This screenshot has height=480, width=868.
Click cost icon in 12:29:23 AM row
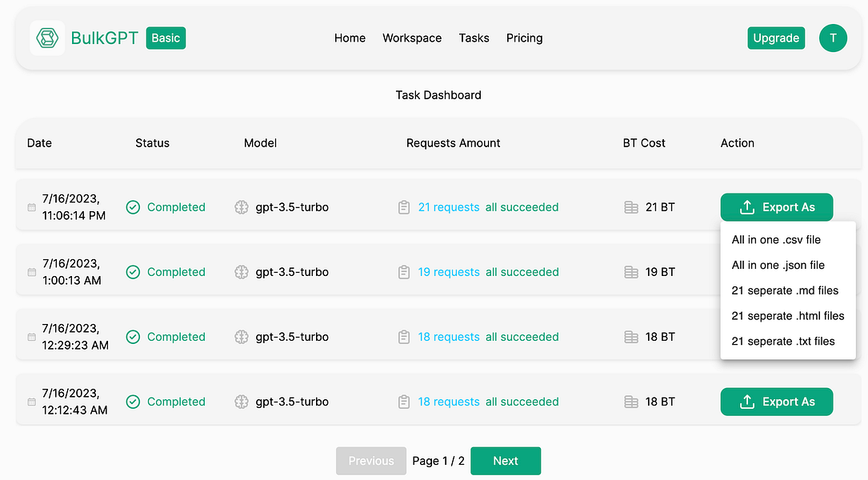point(631,337)
